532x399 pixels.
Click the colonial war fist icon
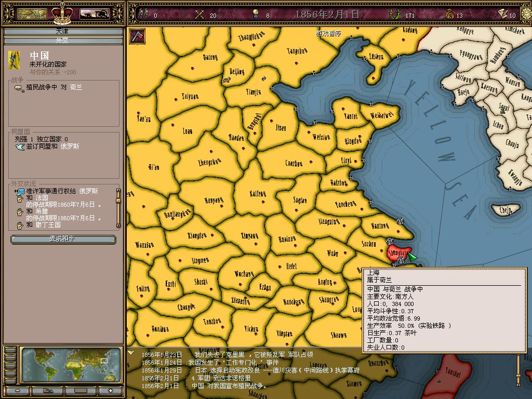tap(19, 88)
